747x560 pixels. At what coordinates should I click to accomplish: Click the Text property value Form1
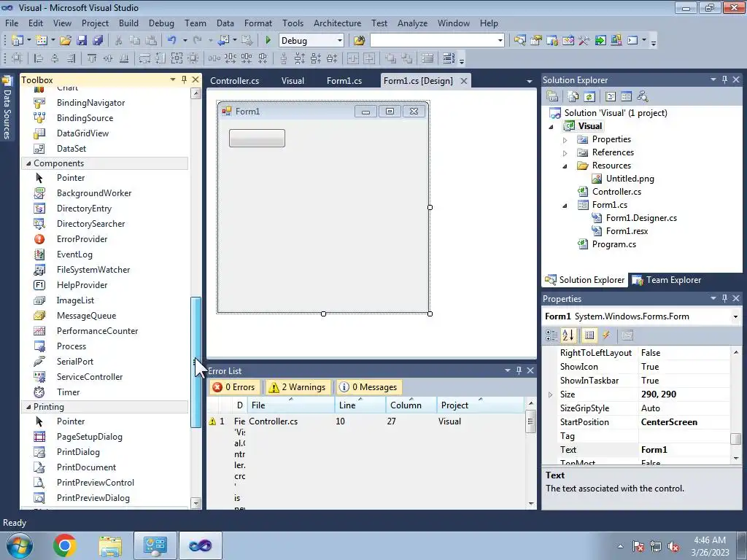click(x=654, y=449)
